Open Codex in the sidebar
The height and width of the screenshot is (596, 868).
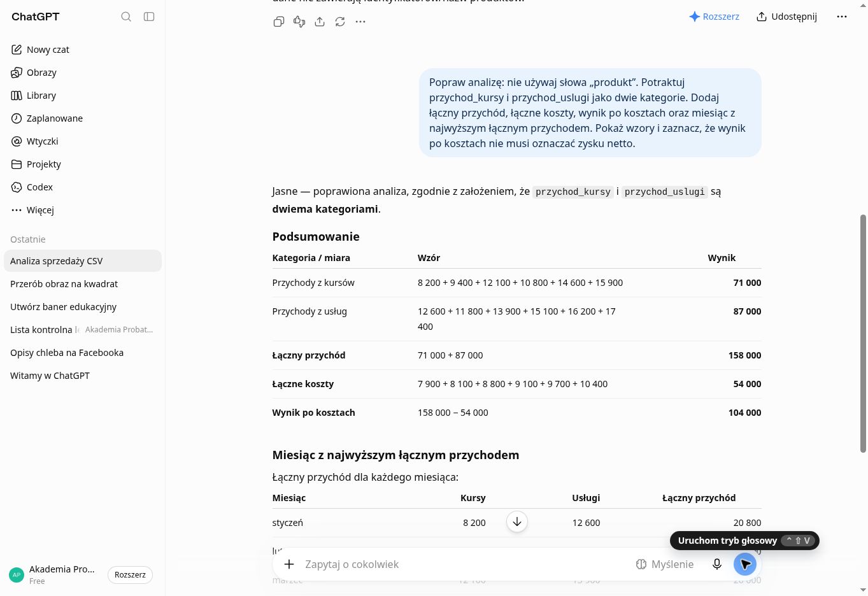[83, 187]
